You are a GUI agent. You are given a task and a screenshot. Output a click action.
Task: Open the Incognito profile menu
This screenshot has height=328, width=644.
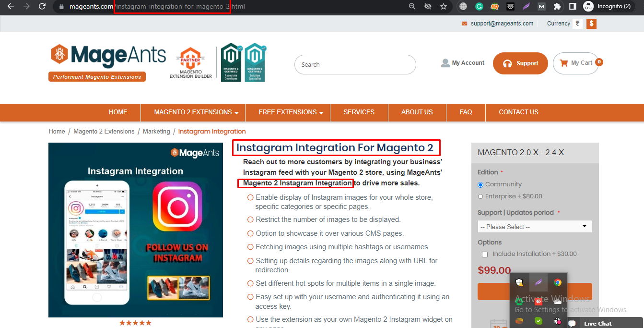(x=607, y=7)
